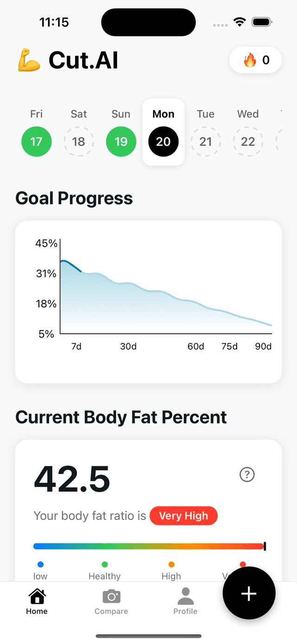Select Wednesday the 22nd date
Image resolution: width=297 pixels, height=644 pixels.
(248, 141)
